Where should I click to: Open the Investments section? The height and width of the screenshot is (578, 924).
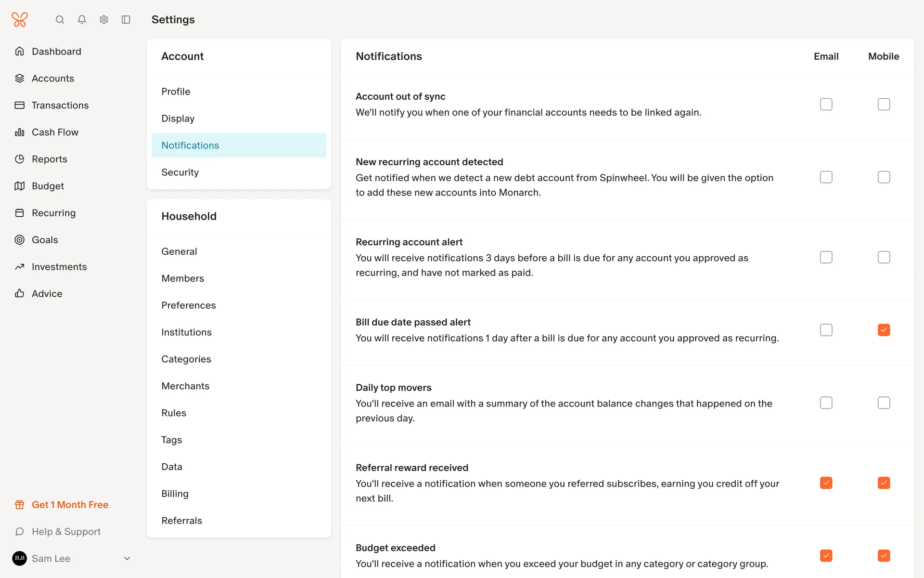[59, 267]
